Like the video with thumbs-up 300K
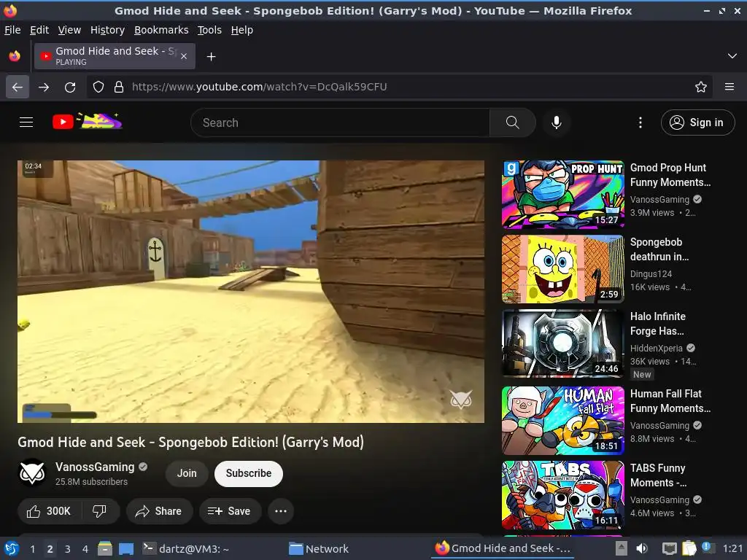The width and height of the screenshot is (747, 560). [49, 511]
